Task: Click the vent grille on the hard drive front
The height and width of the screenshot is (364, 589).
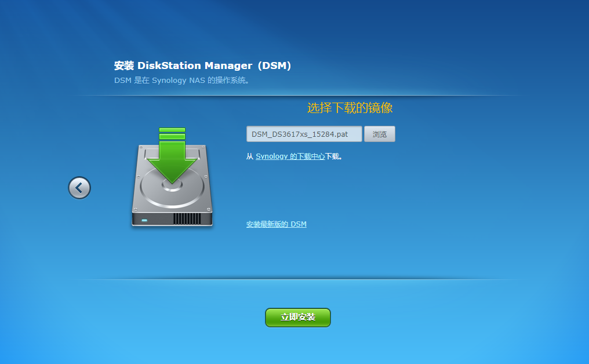Action: (187, 219)
